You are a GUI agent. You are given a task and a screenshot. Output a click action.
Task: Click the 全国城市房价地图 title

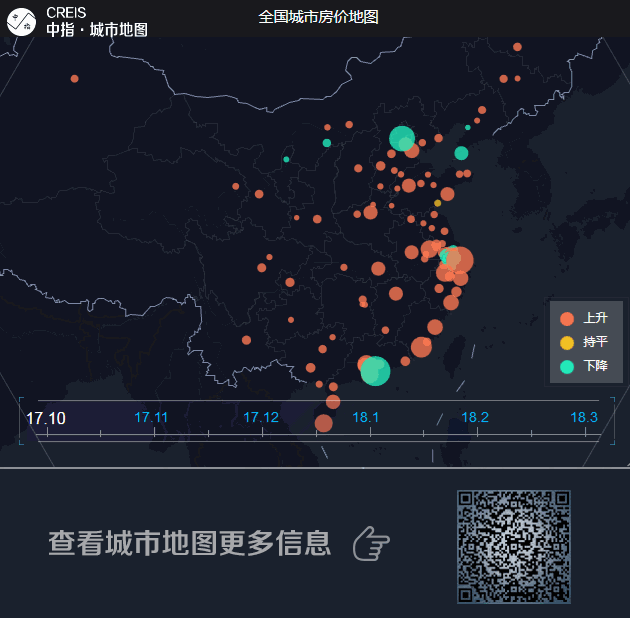point(318,17)
